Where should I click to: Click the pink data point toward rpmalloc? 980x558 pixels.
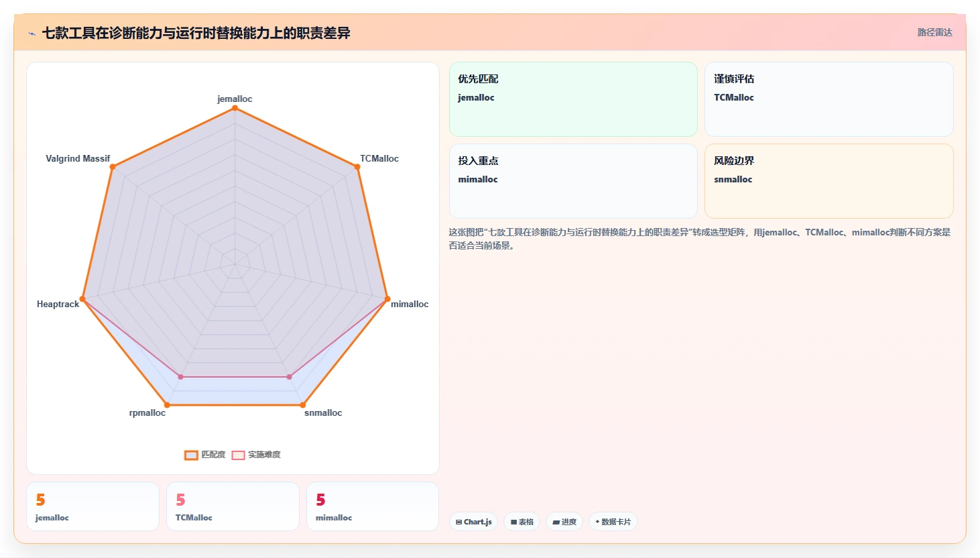(x=180, y=377)
